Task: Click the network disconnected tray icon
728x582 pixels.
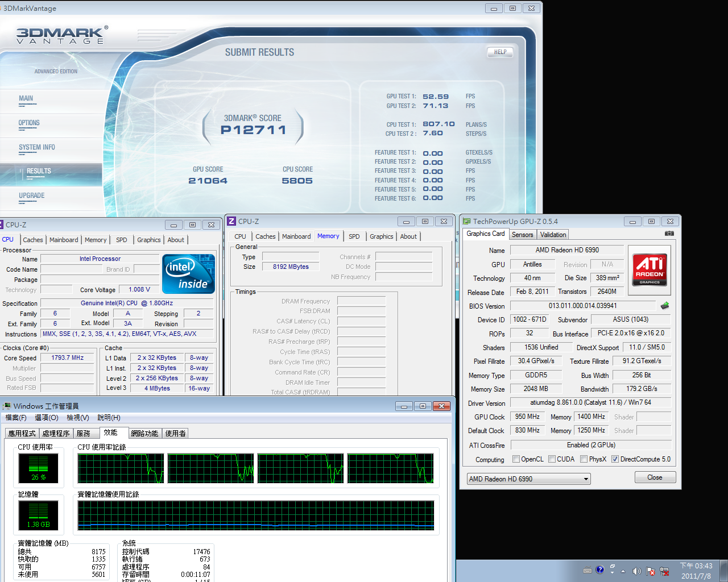Action: tap(664, 571)
